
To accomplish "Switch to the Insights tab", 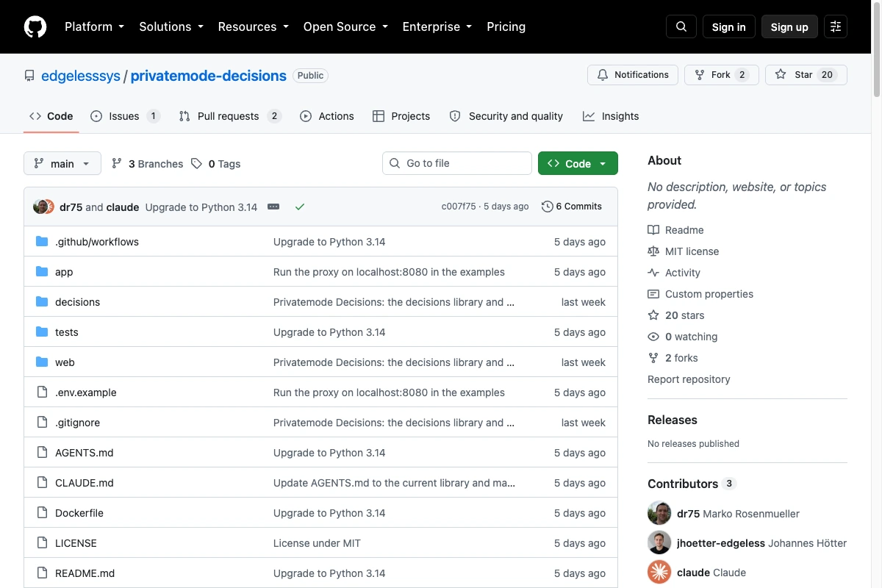I will [x=611, y=116].
